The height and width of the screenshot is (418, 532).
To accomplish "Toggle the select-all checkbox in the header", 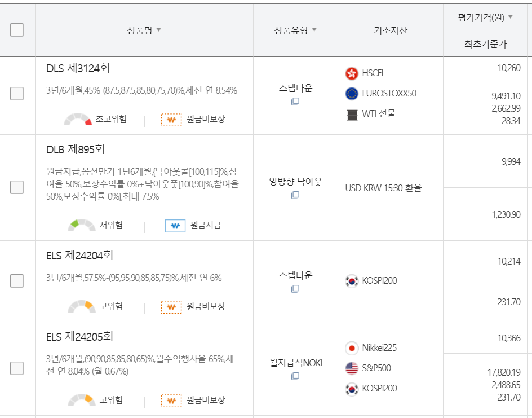I will [x=17, y=29].
